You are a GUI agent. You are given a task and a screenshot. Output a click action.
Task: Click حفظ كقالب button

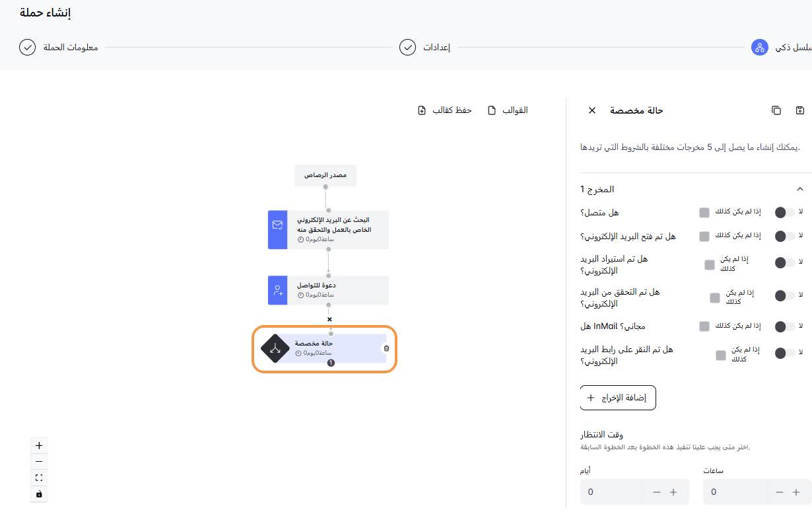click(445, 110)
